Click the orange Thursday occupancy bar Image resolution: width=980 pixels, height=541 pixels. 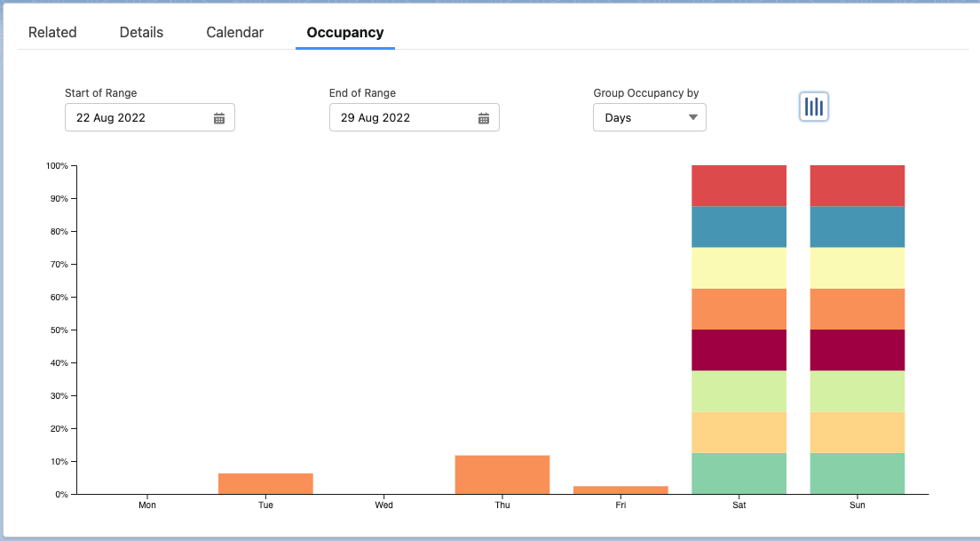click(x=502, y=474)
